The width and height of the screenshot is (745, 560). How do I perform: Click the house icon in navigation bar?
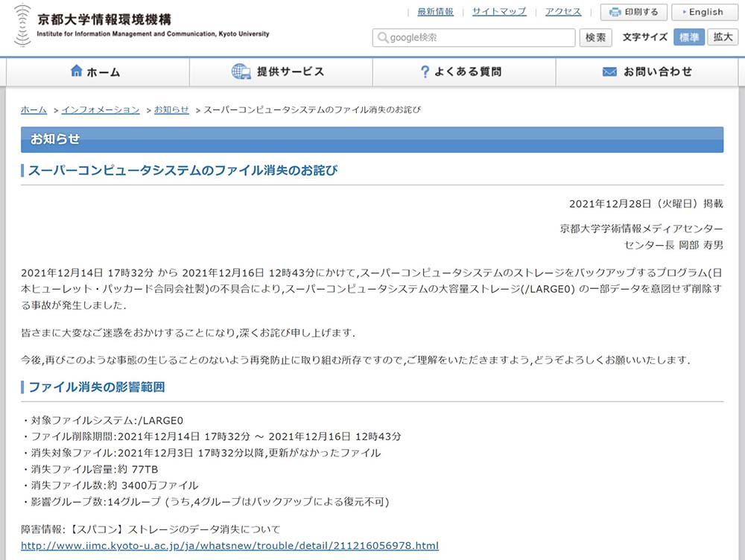[76, 71]
